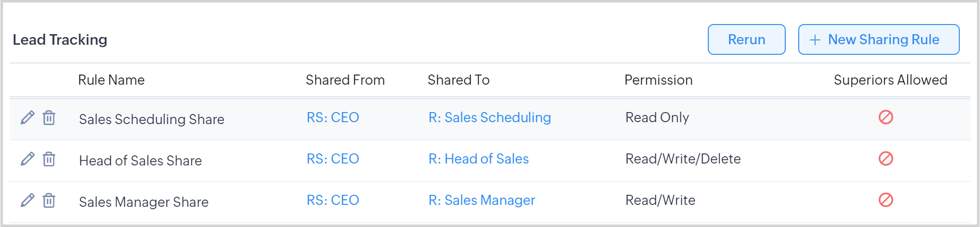Delete the Sales Manager Share rule
980x227 pixels.
pyautogui.click(x=49, y=200)
